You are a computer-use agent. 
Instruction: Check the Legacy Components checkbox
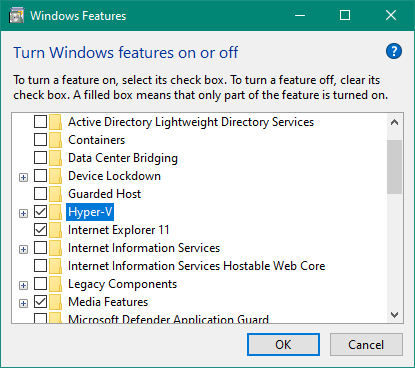[x=41, y=284]
